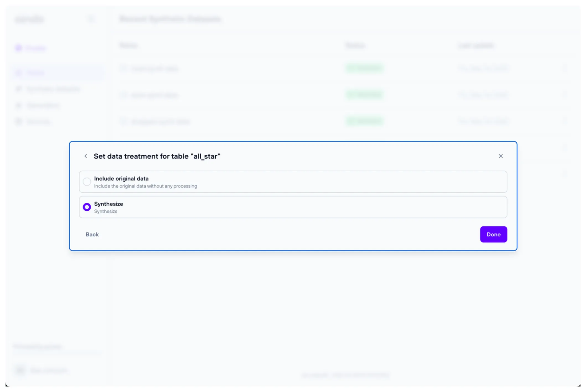Click the purple Create icon in sidebar
586x392 pixels.
tap(19, 48)
